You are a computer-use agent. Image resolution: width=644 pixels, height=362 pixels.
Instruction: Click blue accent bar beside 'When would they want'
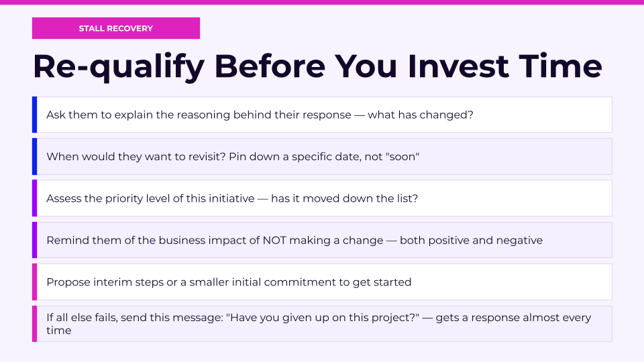click(x=34, y=156)
